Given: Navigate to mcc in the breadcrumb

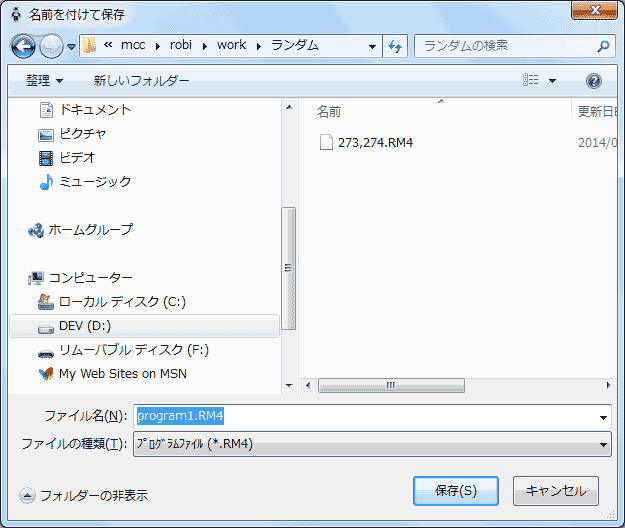Looking at the screenshot, I should (x=133, y=45).
